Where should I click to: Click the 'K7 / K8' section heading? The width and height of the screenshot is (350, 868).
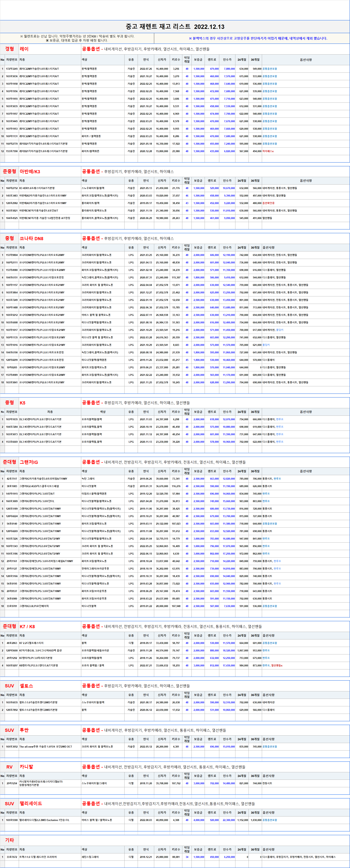[27, 626]
